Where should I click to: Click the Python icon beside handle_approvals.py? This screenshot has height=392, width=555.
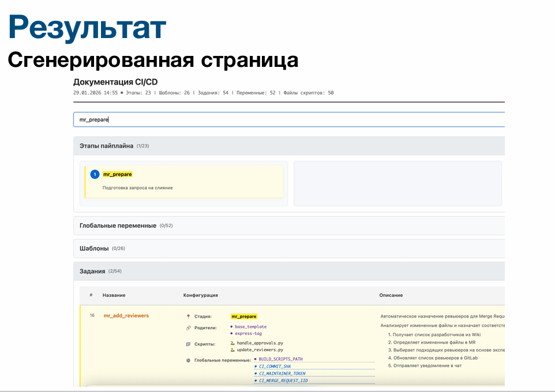tap(232, 343)
